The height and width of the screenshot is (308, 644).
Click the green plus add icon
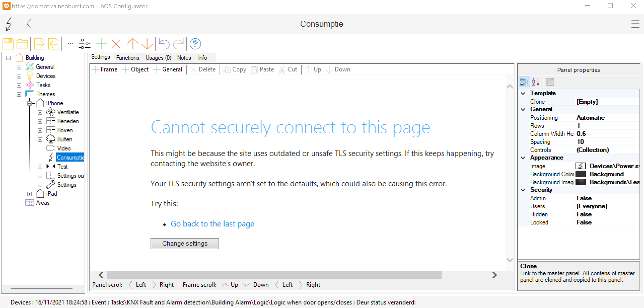click(102, 44)
